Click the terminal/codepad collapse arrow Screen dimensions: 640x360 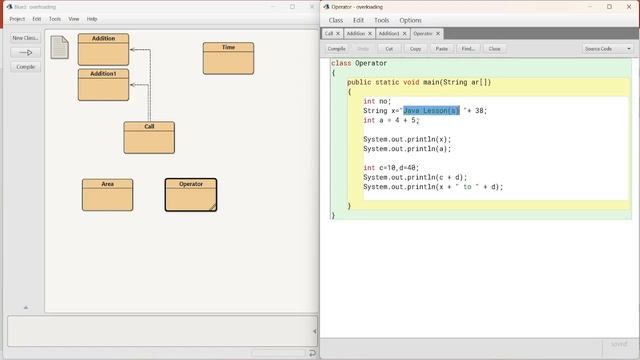point(314,331)
